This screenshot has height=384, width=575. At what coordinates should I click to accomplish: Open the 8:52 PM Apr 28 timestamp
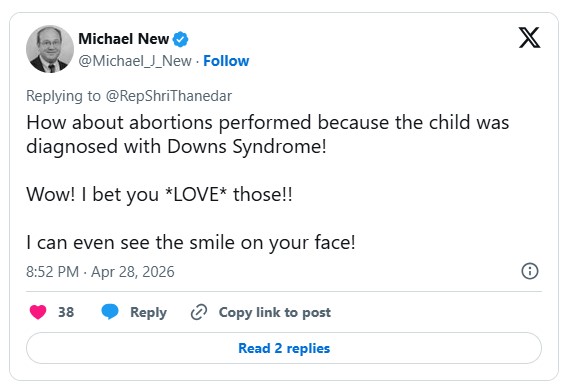click(x=100, y=272)
